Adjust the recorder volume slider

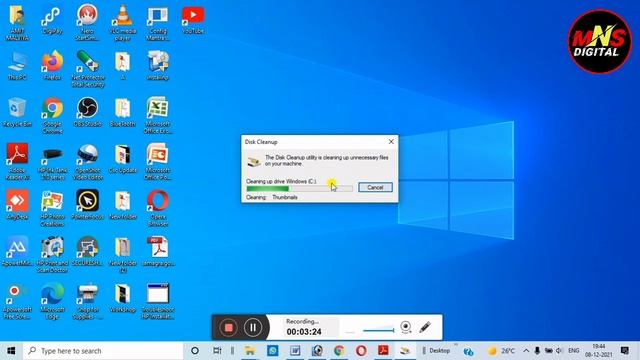pyautogui.click(x=378, y=330)
